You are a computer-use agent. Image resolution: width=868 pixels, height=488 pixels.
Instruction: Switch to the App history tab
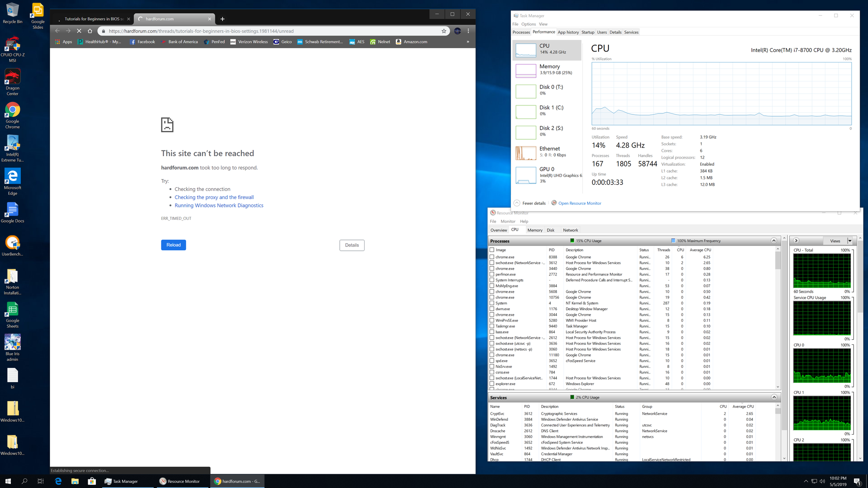tap(568, 32)
